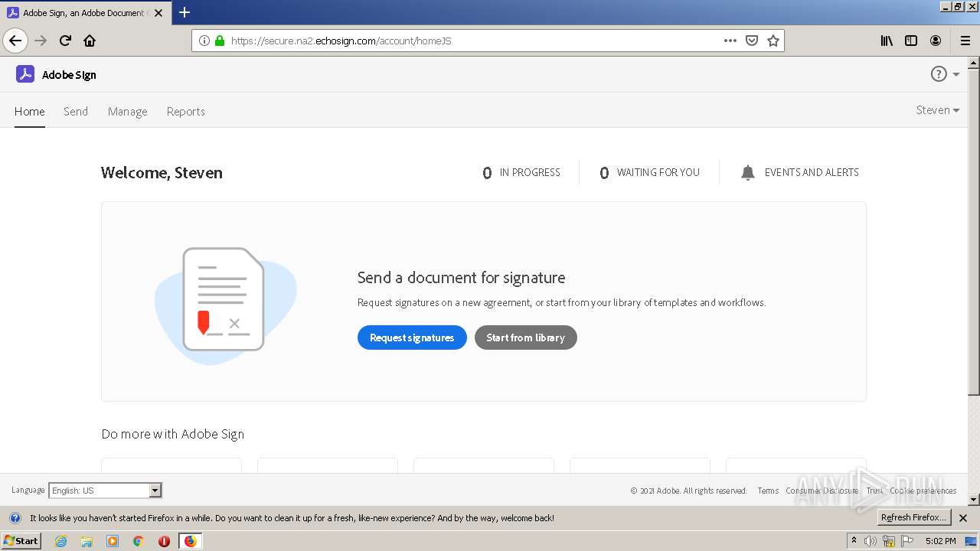Viewport: 980px width, 551px height.
Task: Go to the Manage tab
Action: coord(127,112)
